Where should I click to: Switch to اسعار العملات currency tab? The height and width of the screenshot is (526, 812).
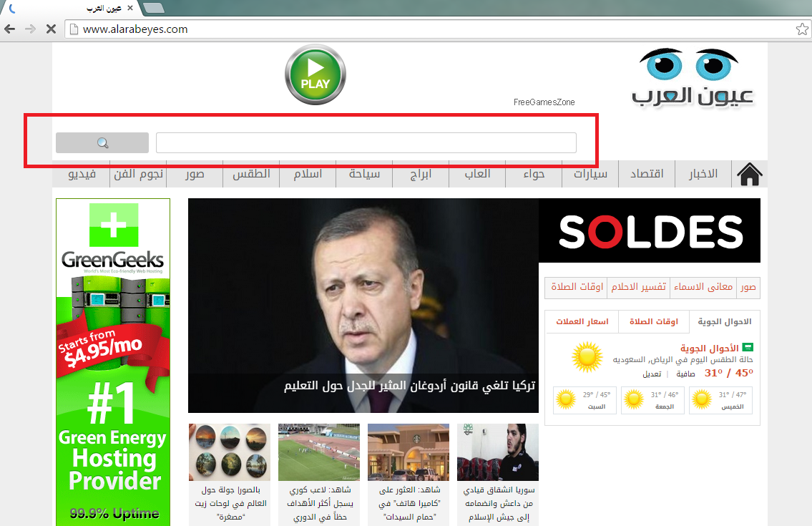[x=582, y=322]
